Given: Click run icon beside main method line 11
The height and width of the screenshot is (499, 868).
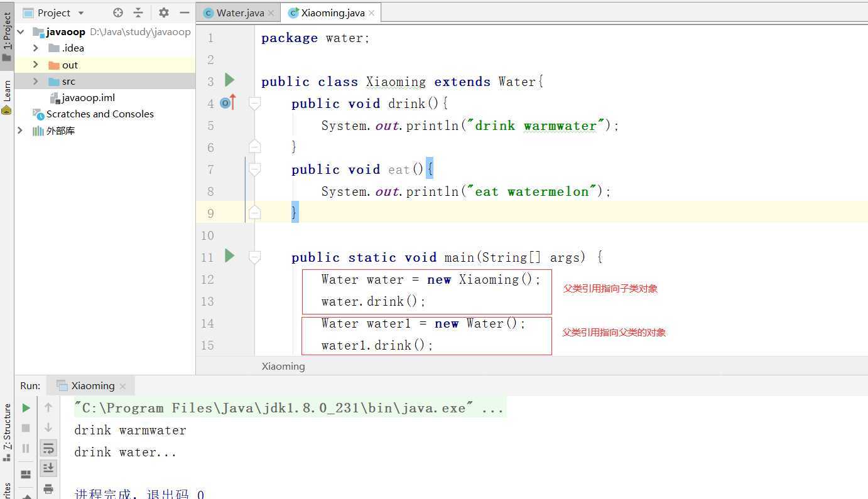Looking at the screenshot, I should tap(230, 255).
